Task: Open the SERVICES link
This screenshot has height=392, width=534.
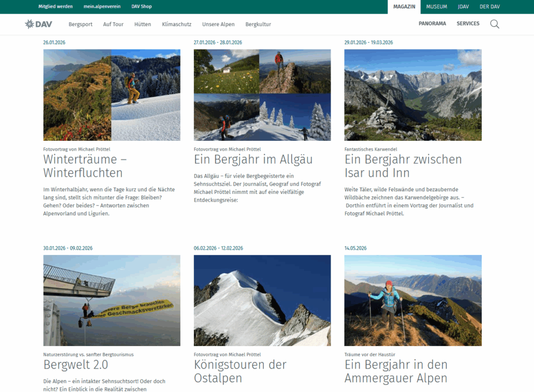Action: pos(468,23)
